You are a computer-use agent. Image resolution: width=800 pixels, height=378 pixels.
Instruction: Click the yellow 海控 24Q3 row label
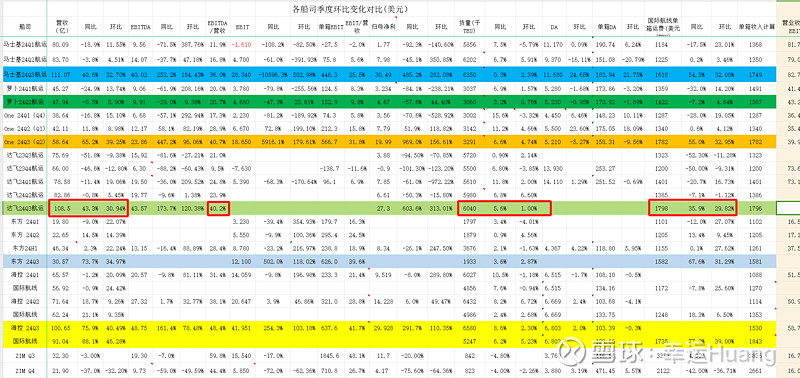tap(23, 325)
